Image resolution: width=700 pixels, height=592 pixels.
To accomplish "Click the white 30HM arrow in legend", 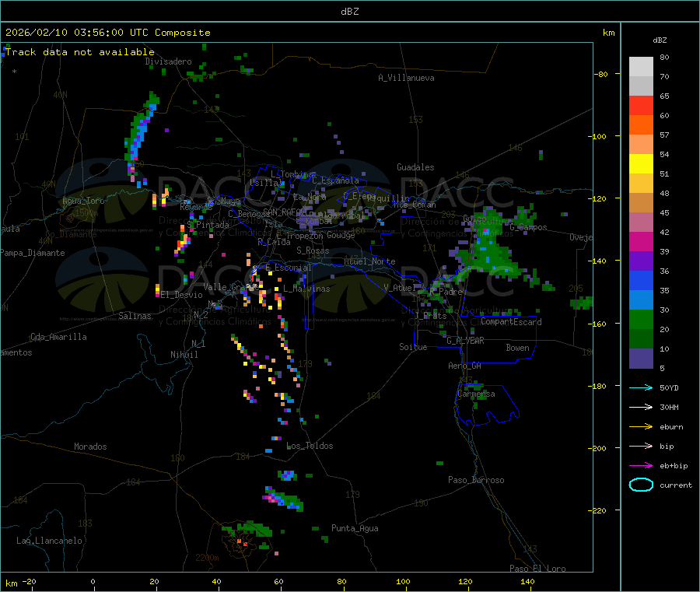I will coord(641,407).
